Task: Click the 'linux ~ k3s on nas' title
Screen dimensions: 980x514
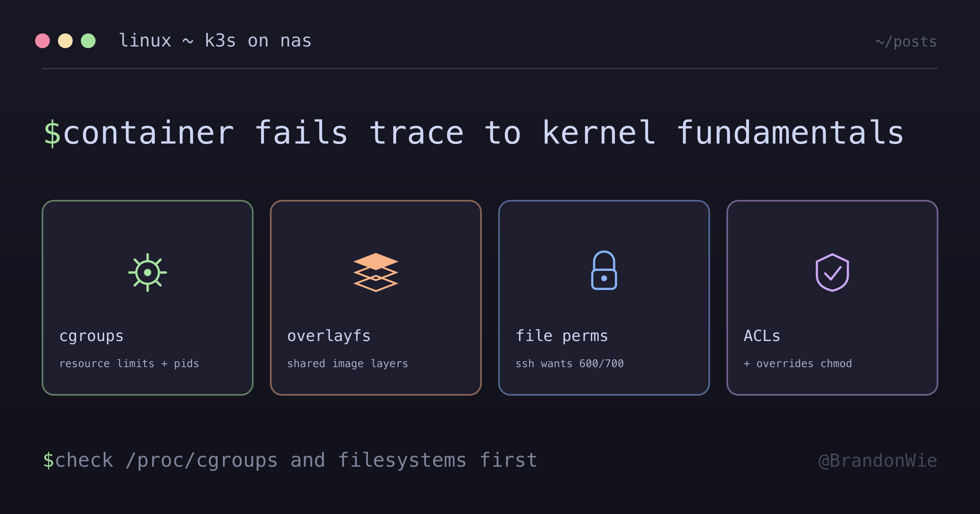Action: coord(215,41)
